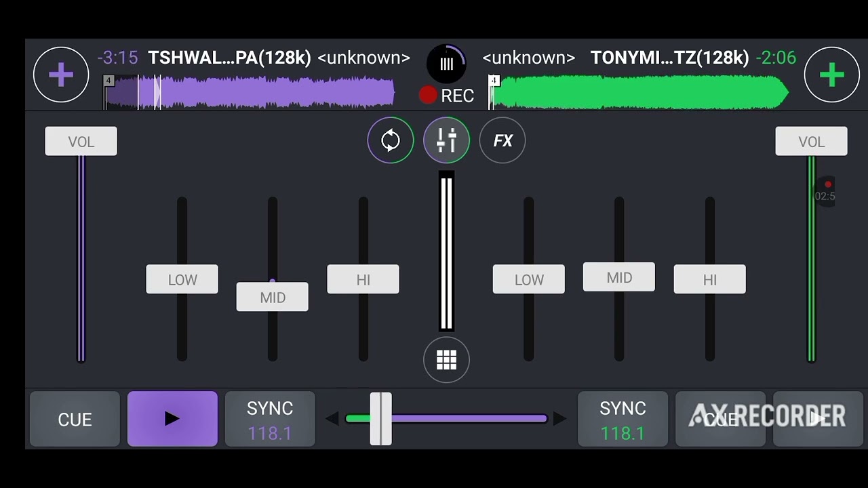Open the sample pad grid icon
Image resolution: width=868 pixels, height=488 pixels.
coord(446,360)
